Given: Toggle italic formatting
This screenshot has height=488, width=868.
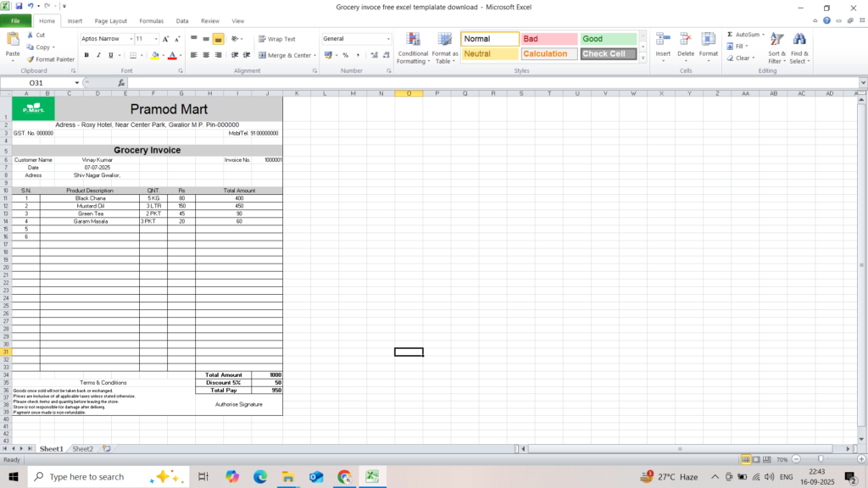Looking at the screenshot, I should [x=98, y=55].
